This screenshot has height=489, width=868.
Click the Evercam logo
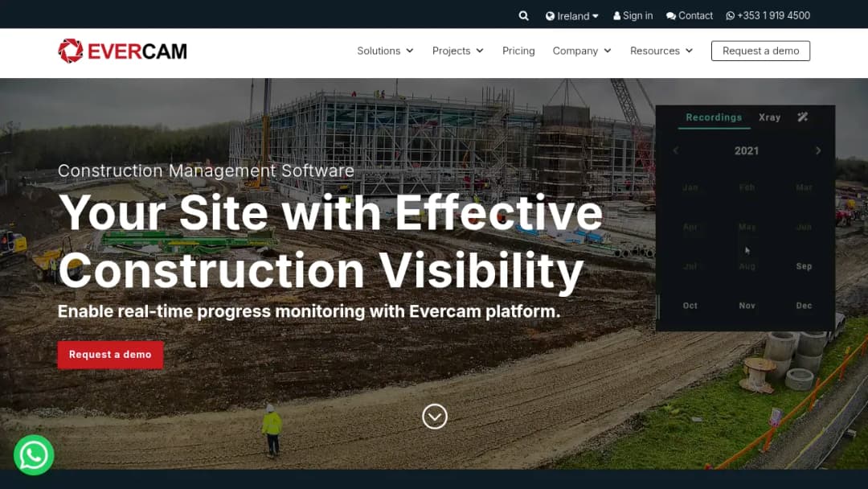tap(122, 51)
